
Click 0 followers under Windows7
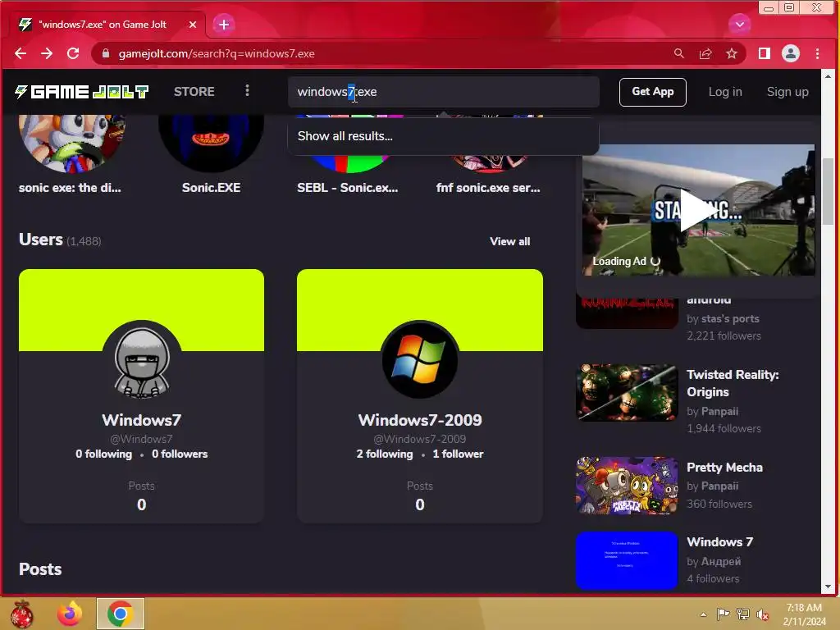[180, 454]
